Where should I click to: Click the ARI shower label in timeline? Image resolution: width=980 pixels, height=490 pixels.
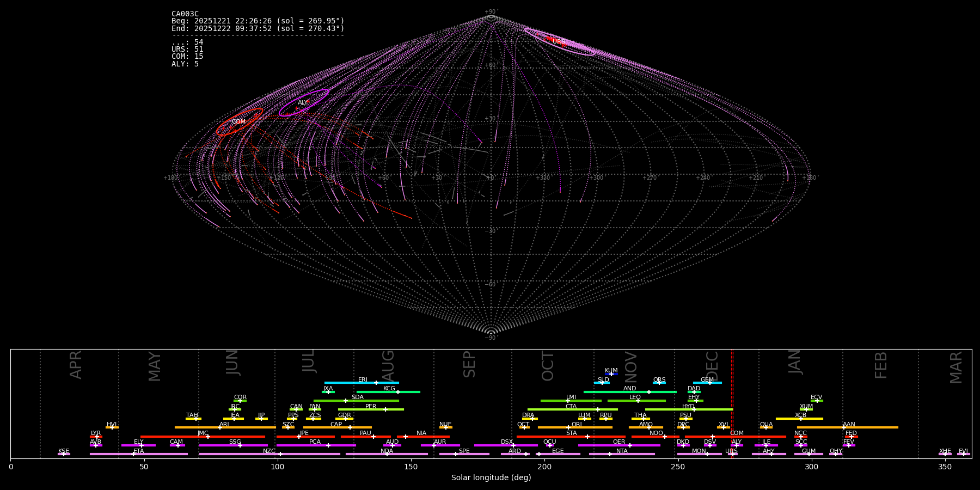pos(224,425)
